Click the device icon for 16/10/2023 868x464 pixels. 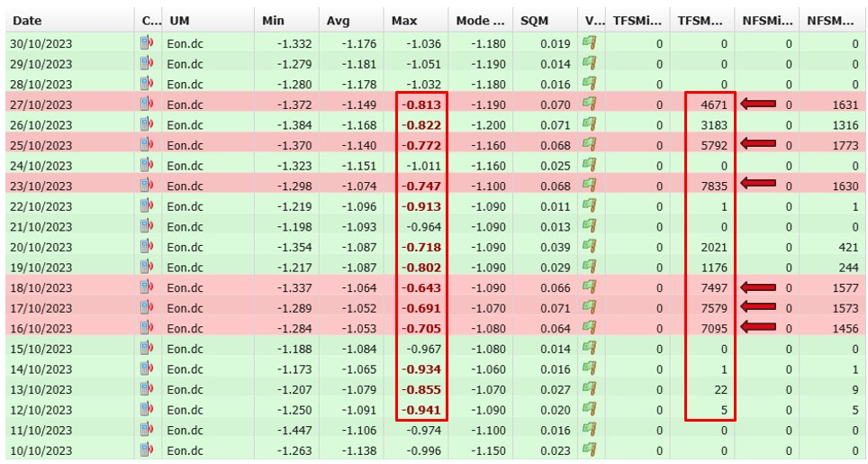tap(147, 328)
